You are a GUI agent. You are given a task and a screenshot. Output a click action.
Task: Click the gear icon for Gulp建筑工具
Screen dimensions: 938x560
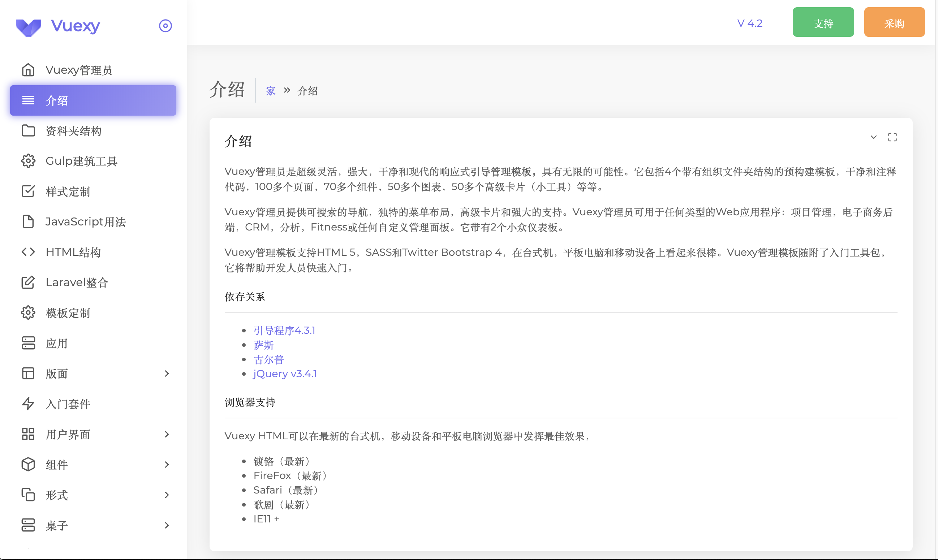coord(28,161)
